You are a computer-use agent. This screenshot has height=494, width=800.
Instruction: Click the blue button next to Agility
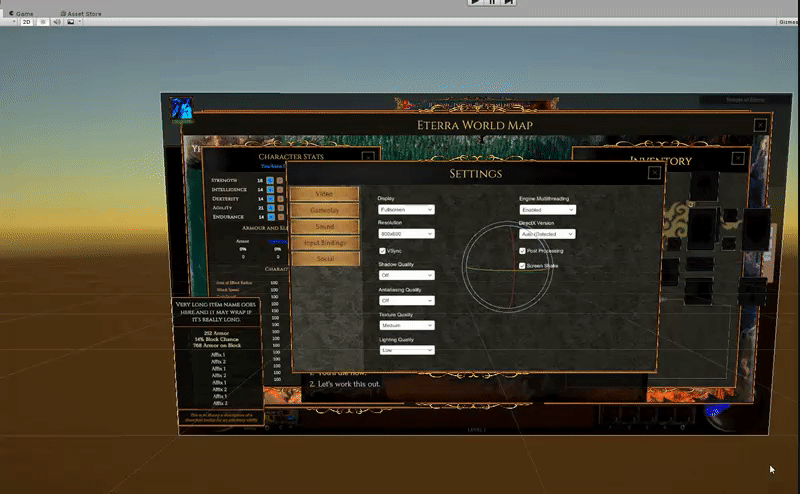(x=271, y=208)
